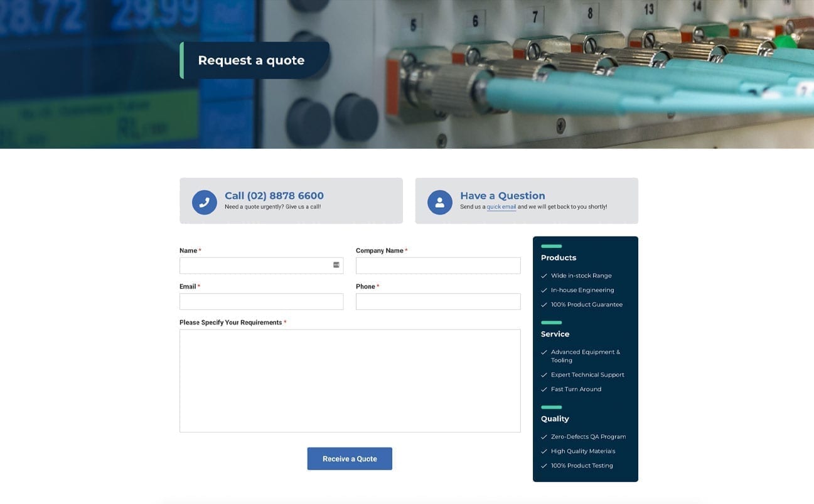
Task: Click inside the Phone input field
Action: pyautogui.click(x=437, y=301)
